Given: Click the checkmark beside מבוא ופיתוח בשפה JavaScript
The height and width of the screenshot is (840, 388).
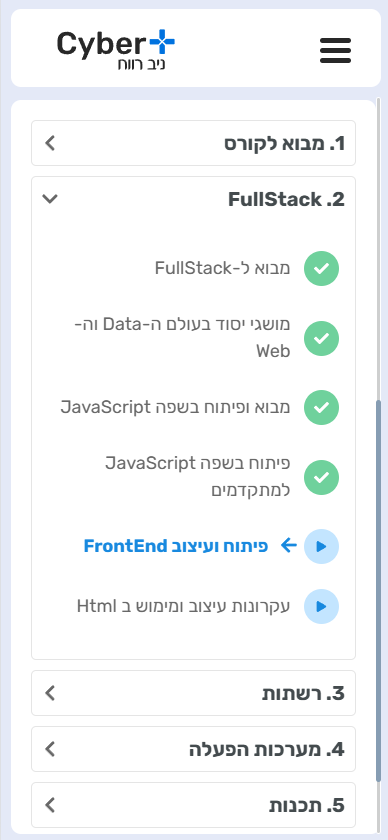Looking at the screenshot, I should click(x=322, y=407).
